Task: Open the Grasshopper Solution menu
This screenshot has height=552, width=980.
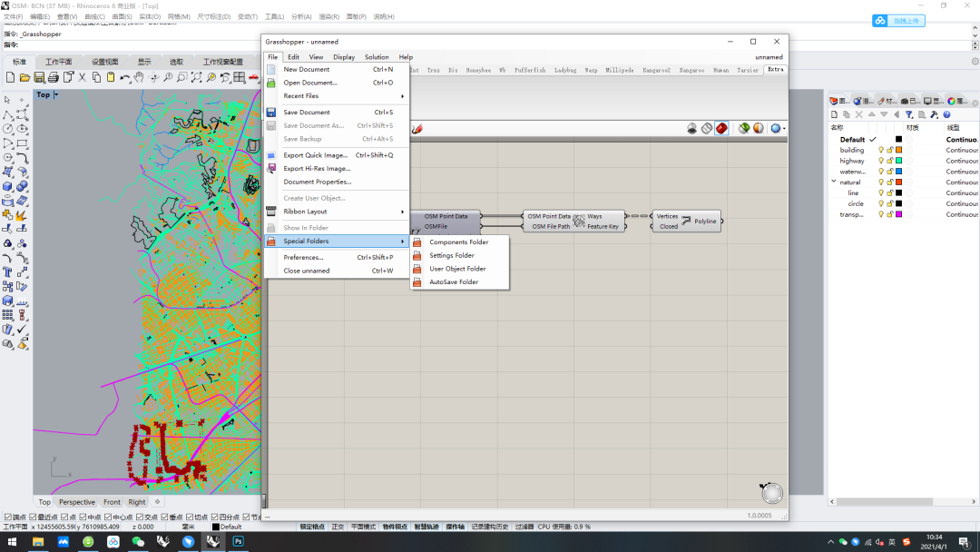Action: (377, 57)
